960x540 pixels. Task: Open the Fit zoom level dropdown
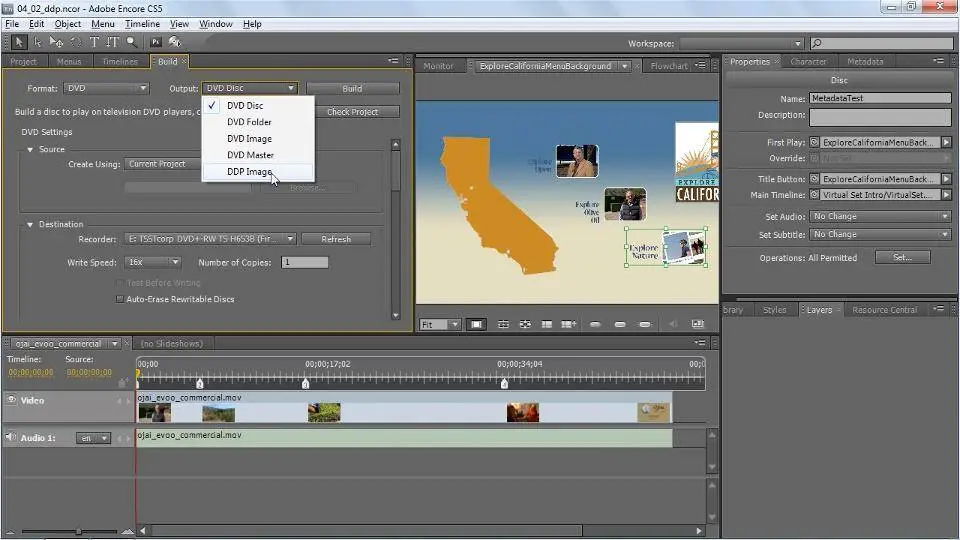pos(440,324)
